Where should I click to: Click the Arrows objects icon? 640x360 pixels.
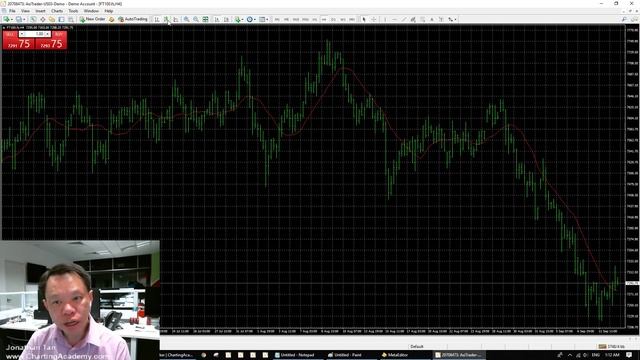[450, 19]
